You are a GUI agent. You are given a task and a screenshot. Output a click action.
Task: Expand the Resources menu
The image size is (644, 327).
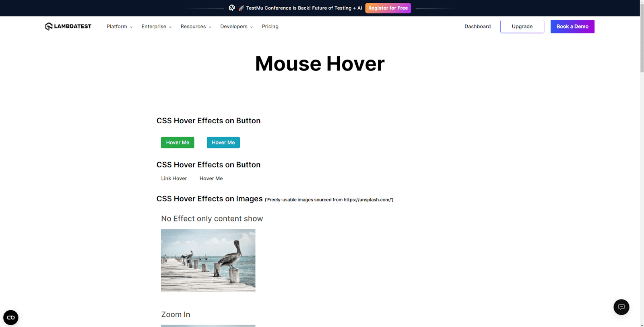click(196, 27)
